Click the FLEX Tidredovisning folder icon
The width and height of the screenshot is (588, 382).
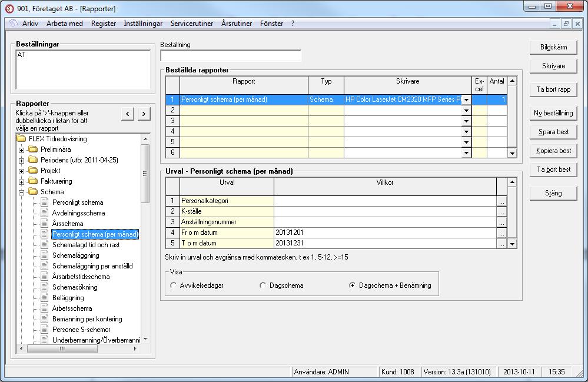coord(21,139)
